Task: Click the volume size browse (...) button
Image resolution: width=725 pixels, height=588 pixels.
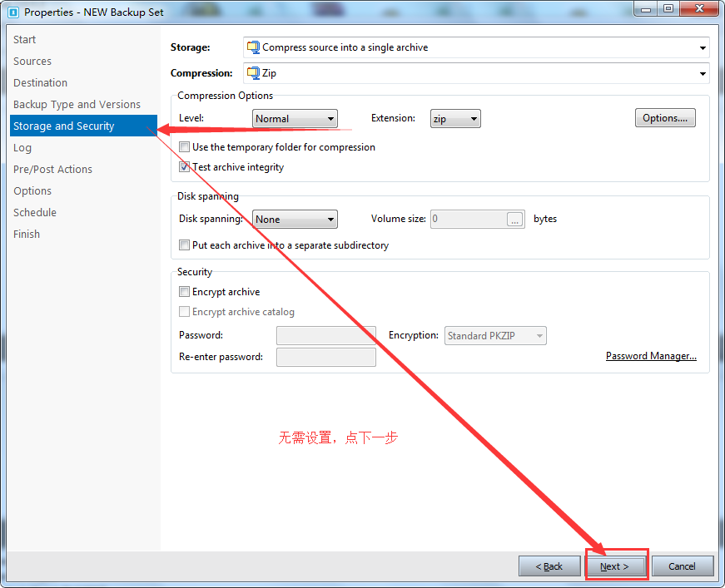Action: pos(515,220)
